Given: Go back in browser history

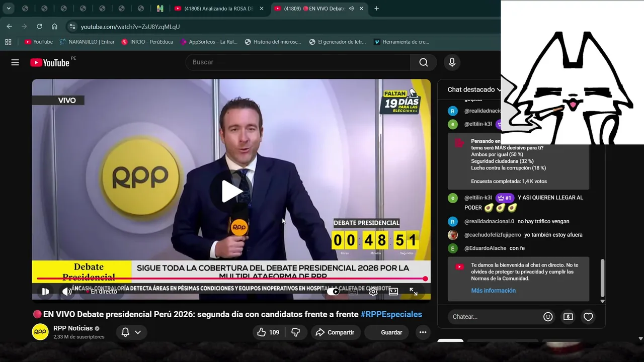Looking at the screenshot, I should tap(9, 27).
